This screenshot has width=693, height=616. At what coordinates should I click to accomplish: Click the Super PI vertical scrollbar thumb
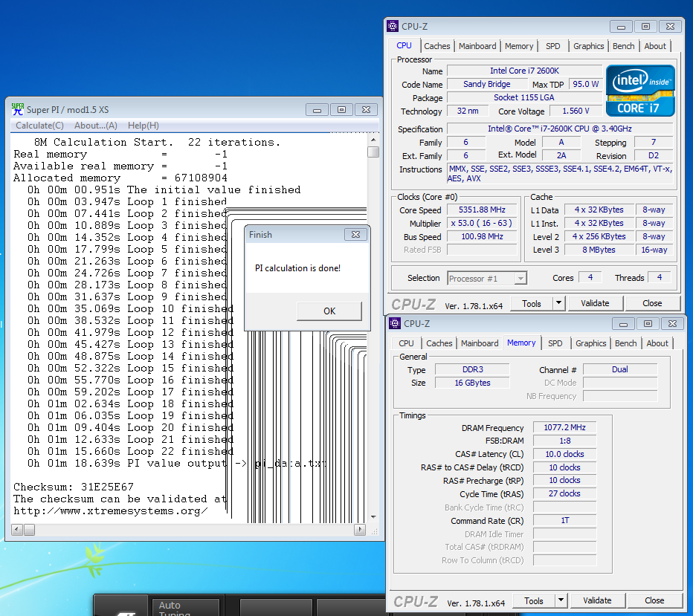point(373,152)
